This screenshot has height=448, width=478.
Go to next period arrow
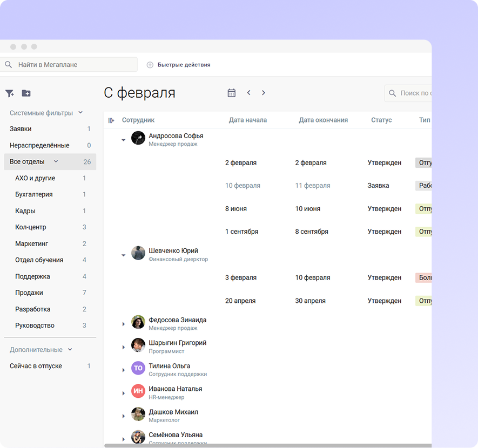click(264, 93)
